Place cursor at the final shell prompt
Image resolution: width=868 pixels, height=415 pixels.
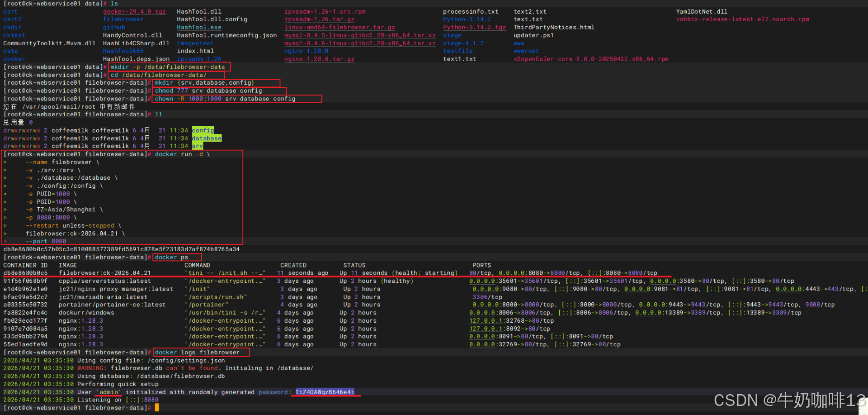tap(157, 408)
